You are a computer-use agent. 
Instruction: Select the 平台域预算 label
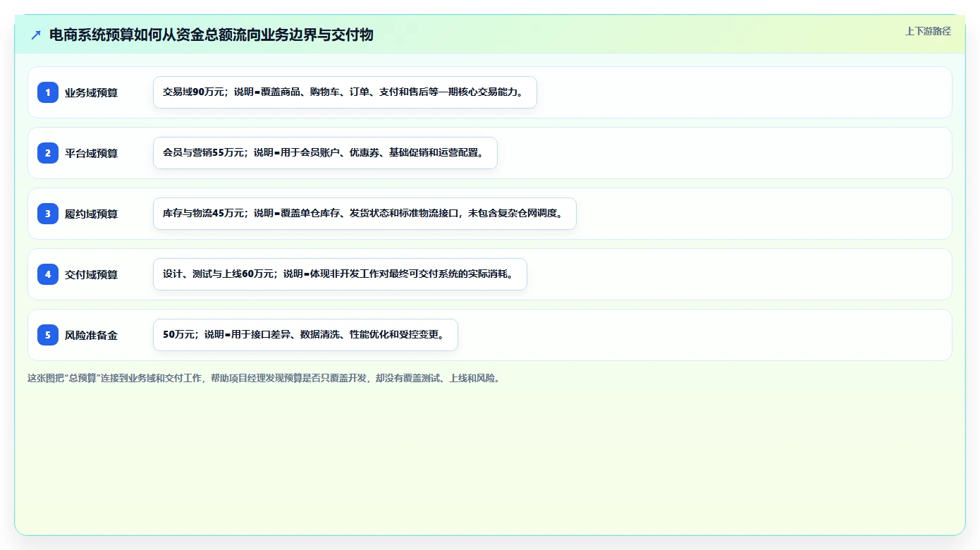[x=91, y=154]
